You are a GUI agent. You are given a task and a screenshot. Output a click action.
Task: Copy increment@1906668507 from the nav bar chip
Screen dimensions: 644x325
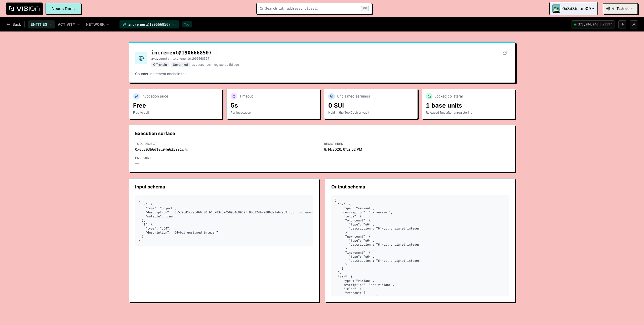point(174,24)
